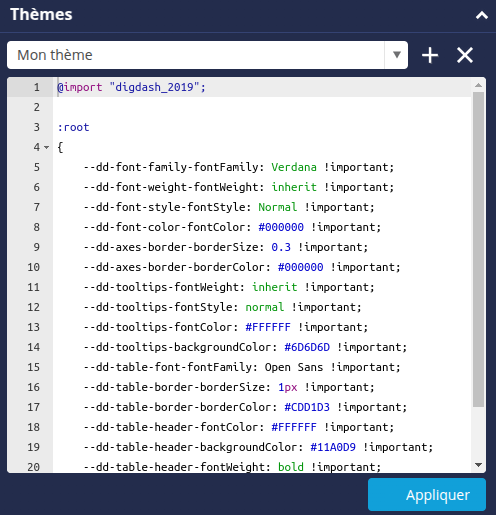
Task: Click the :root selector text
Action: tap(73, 127)
